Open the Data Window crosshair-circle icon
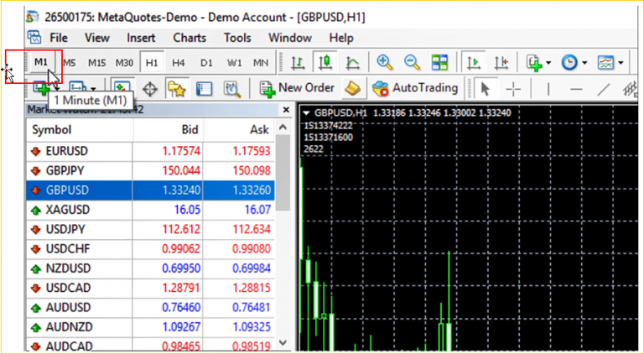Screen dimensions: 644x354 [x=150, y=89]
